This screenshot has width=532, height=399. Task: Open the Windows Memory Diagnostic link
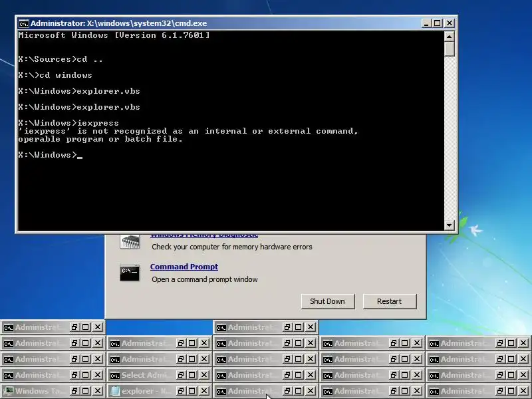pos(204,235)
